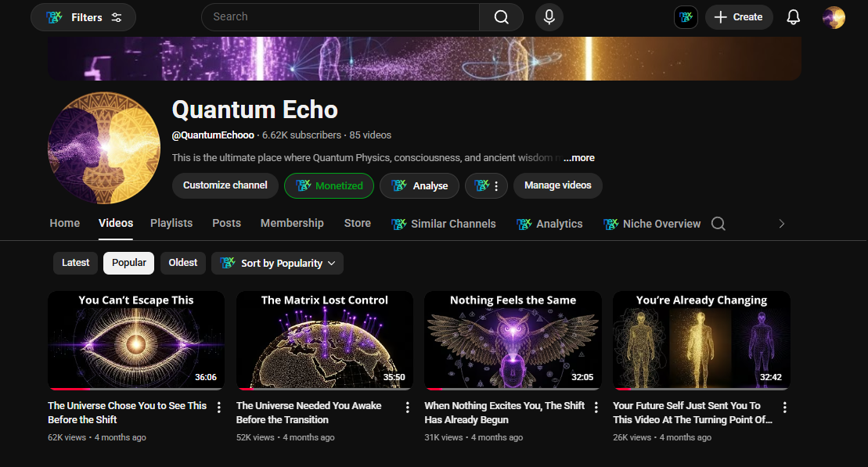868x467 pixels.
Task: Click the magnifier search submit icon
Action: click(x=501, y=17)
